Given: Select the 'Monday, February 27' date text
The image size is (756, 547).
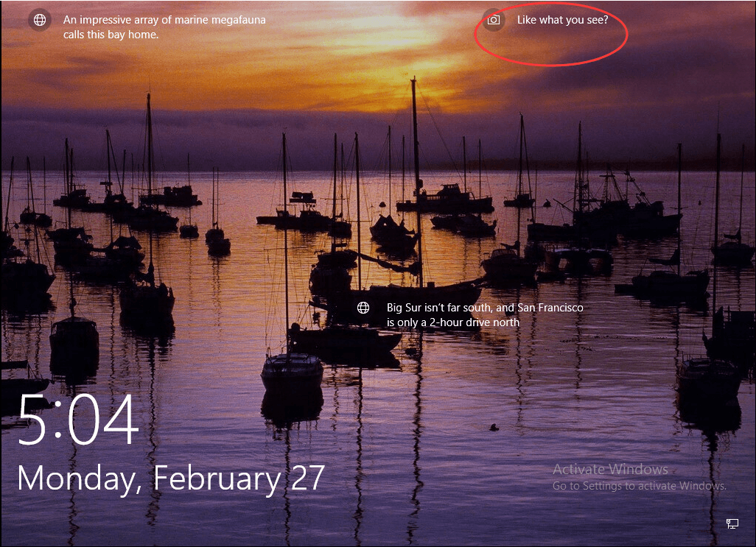Looking at the screenshot, I should (x=171, y=479).
